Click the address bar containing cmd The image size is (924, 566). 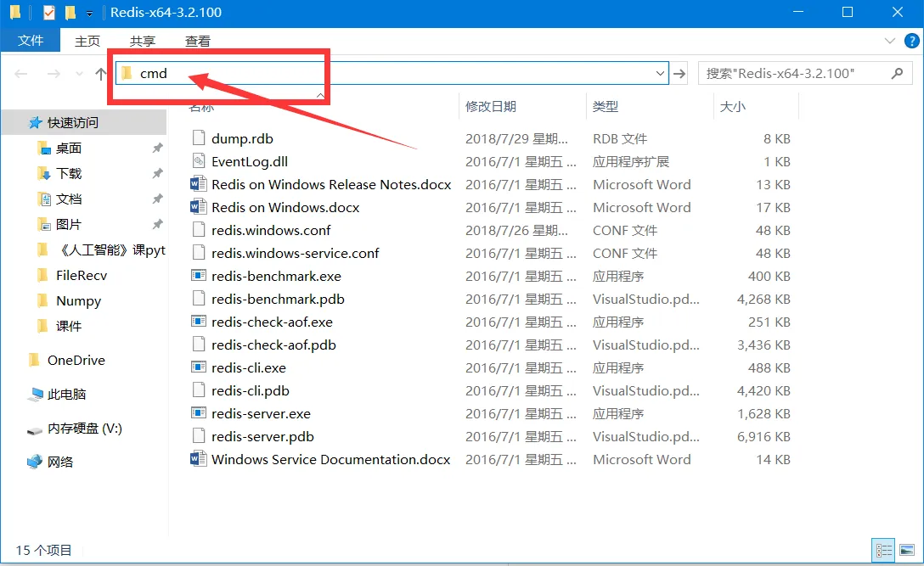392,74
